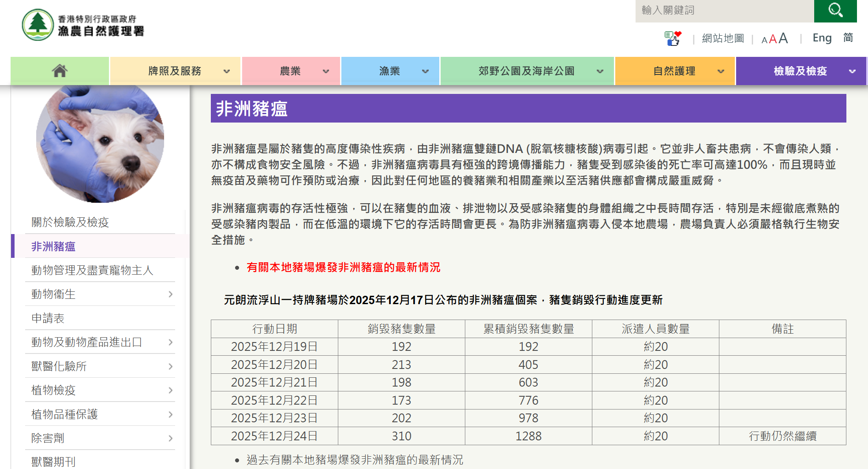
Task: Select the largest text size A
Action: 783,38
